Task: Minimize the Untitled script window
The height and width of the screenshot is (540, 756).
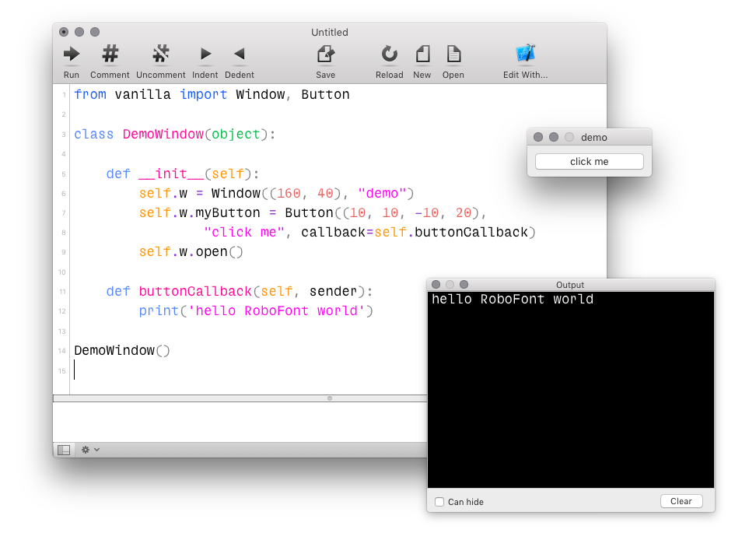Action: tap(79, 32)
